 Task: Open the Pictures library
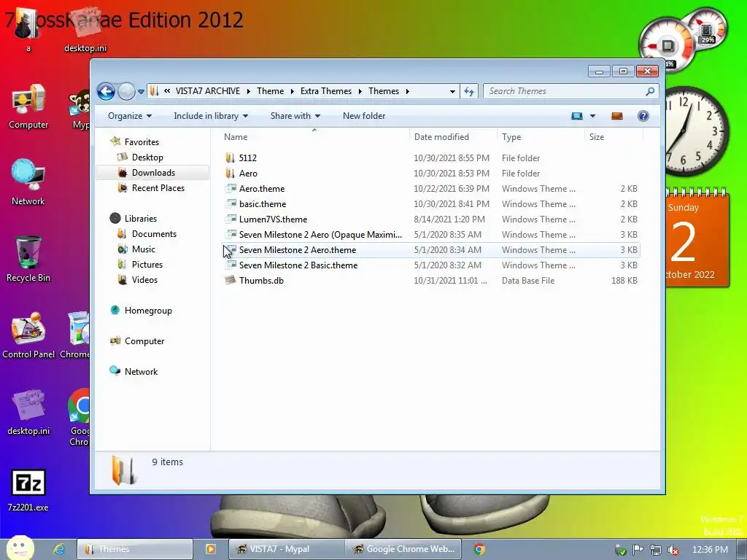(147, 264)
